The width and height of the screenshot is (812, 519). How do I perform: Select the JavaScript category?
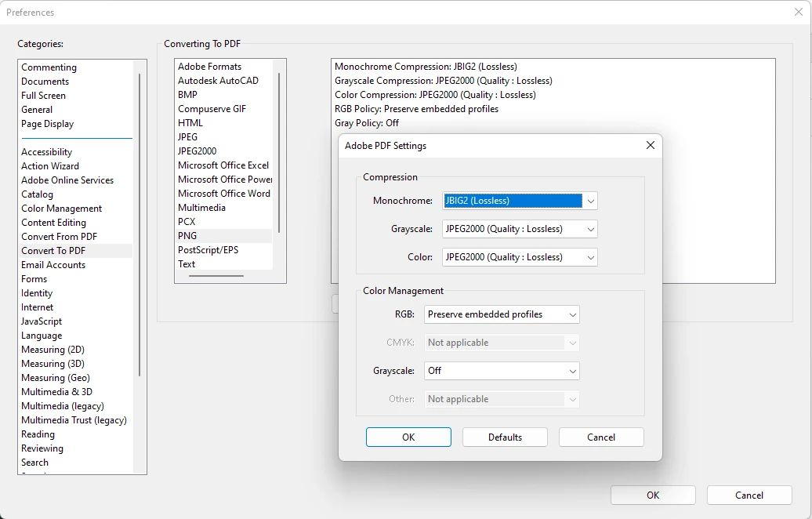pos(42,321)
